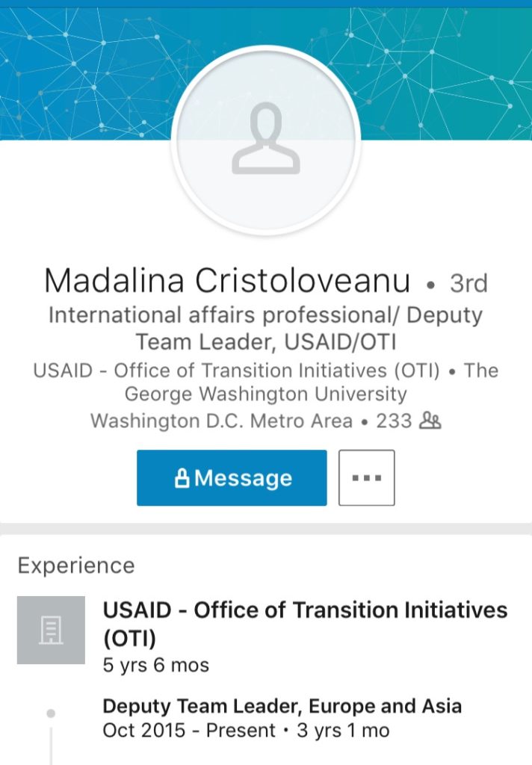Open The George Washington University link
The height and width of the screenshot is (765, 532).
312,382
